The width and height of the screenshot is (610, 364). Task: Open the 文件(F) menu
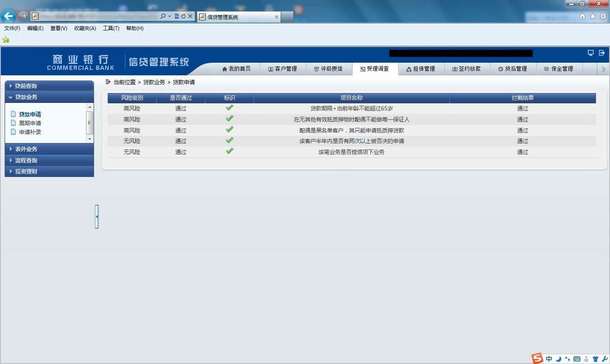12,28
